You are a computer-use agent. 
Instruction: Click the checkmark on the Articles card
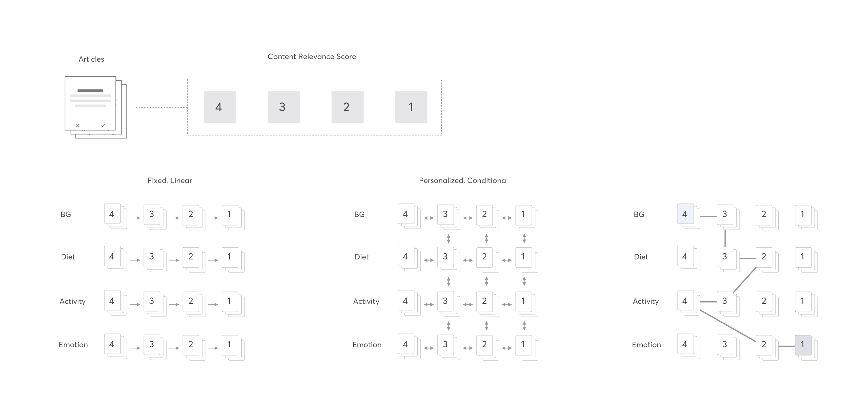pos(103,125)
